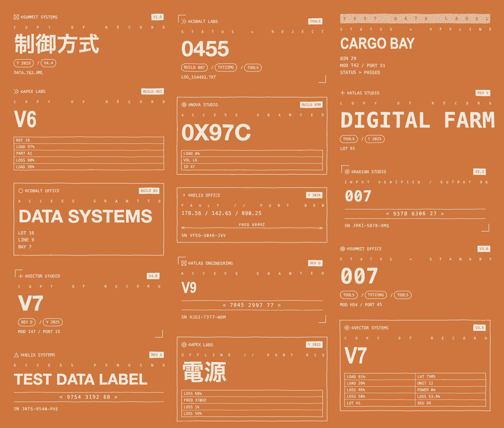The height and width of the screenshot is (428, 504).
Task: Click the BUILD 690 tag on Nova Studio
Action: pos(311,105)
